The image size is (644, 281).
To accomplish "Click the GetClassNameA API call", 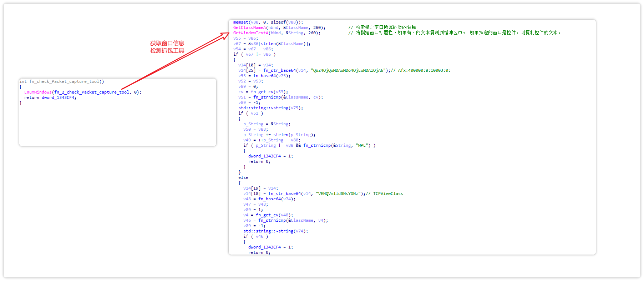I will [x=249, y=27].
